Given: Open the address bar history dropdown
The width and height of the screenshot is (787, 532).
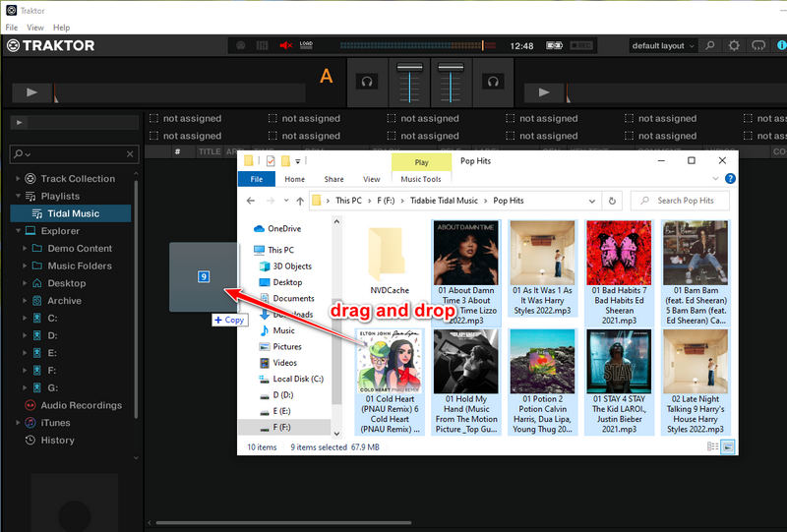Looking at the screenshot, I should pyautogui.click(x=592, y=201).
